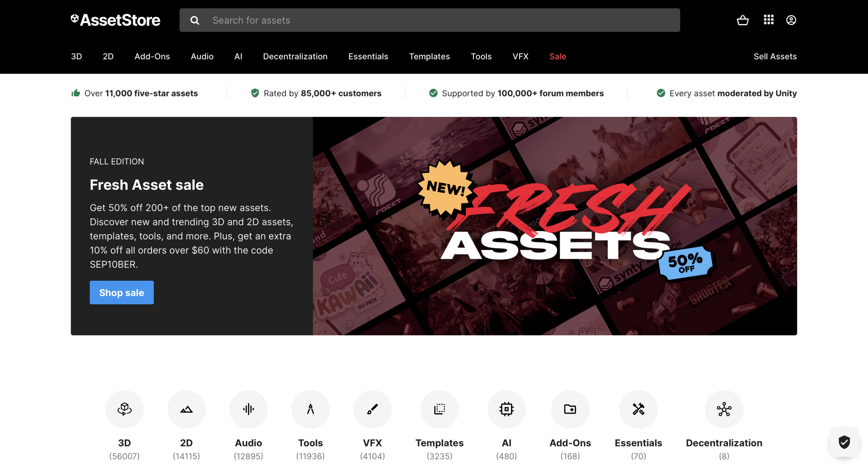Click the privacy shield badge icon
The height and width of the screenshot is (464, 868).
pyautogui.click(x=844, y=442)
